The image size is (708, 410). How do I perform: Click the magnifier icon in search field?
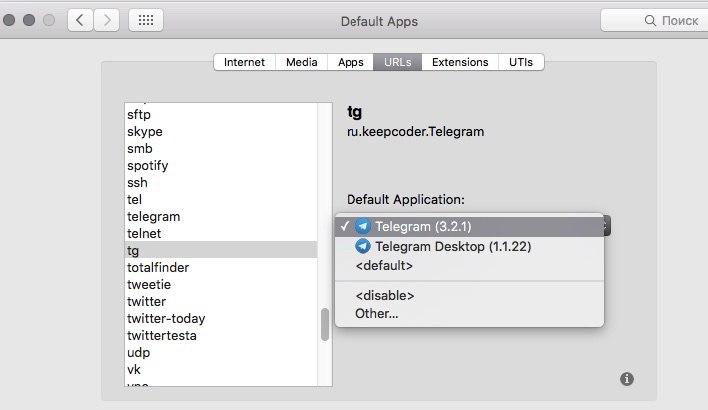click(x=650, y=20)
